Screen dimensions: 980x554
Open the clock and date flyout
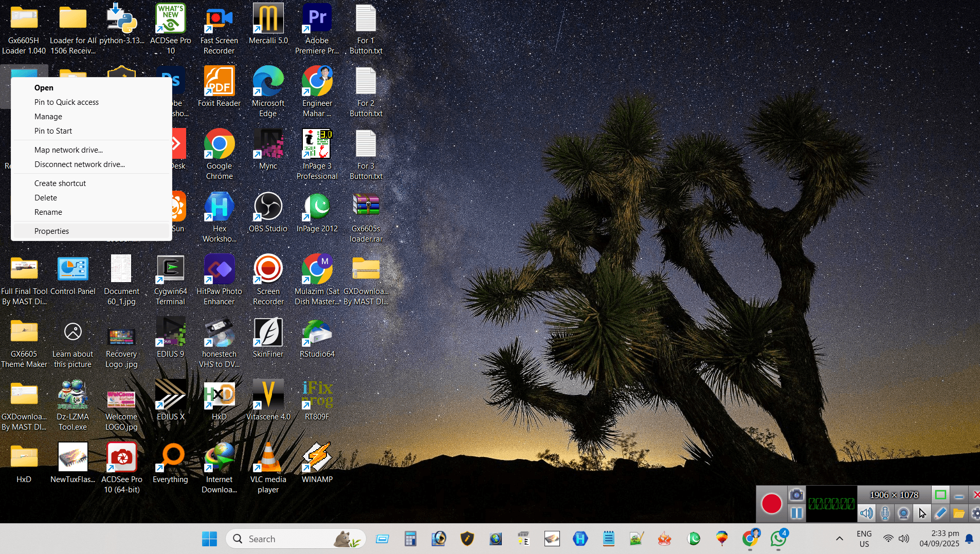[x=939, y=539]
